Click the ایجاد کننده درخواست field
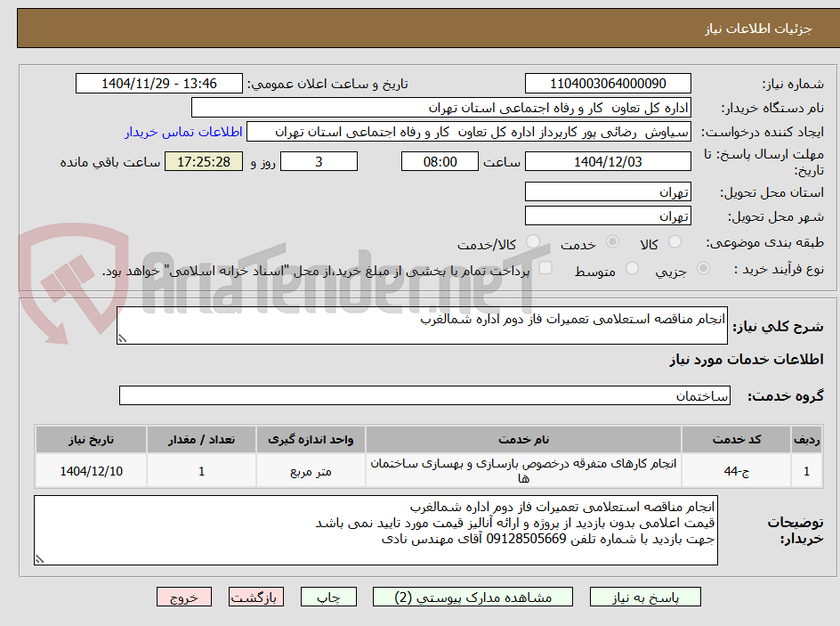The width and height of the screenshot is (840, 626). pos(469,132)
